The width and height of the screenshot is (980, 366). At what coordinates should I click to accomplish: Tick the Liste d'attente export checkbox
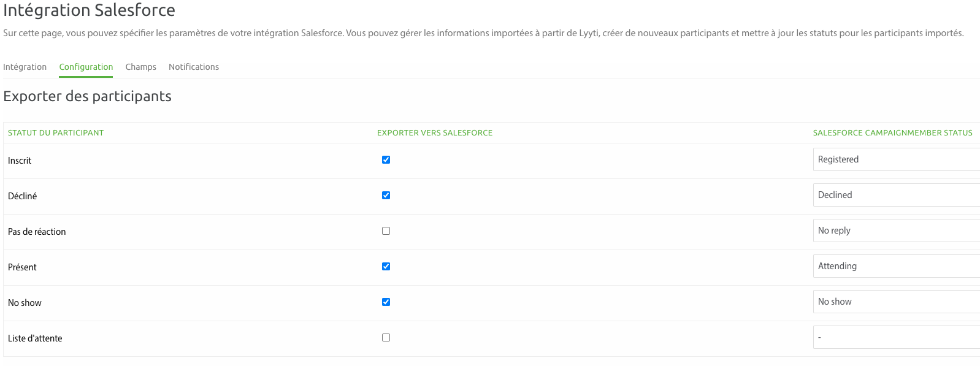pyautogui.click(x=386, y=338)
